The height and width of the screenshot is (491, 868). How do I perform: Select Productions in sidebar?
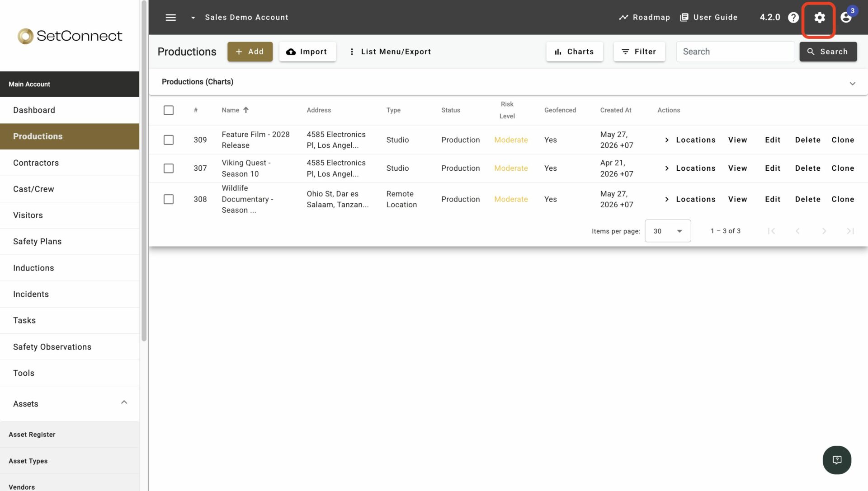(x=70, y=136)
